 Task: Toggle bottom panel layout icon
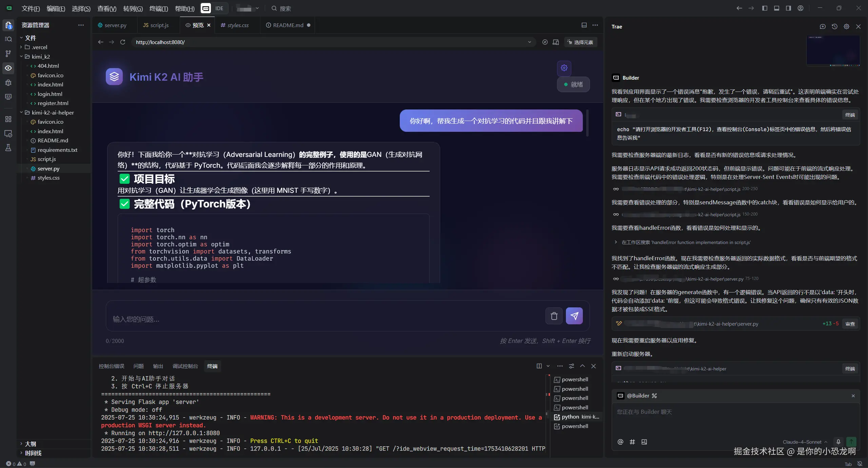point(776,8)
